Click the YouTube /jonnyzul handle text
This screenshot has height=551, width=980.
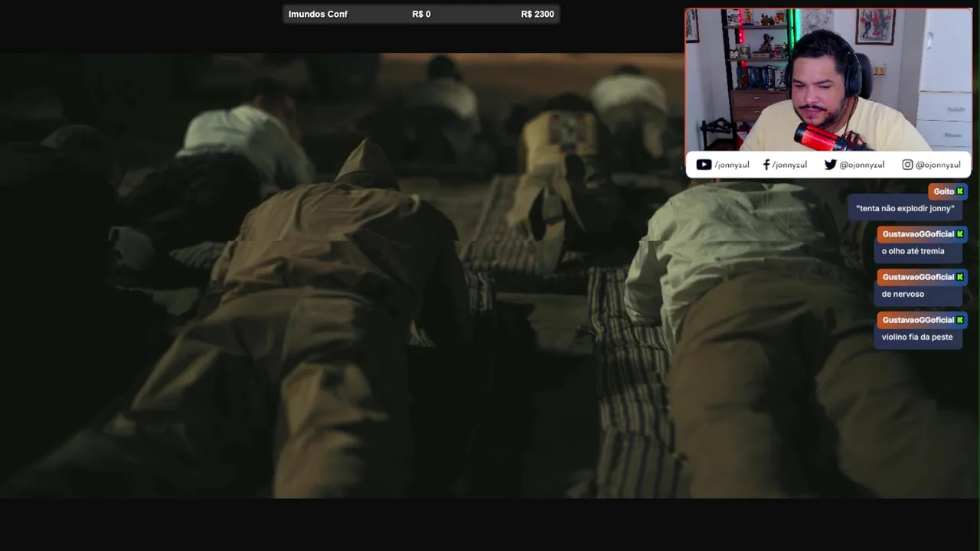click(732, 165)
